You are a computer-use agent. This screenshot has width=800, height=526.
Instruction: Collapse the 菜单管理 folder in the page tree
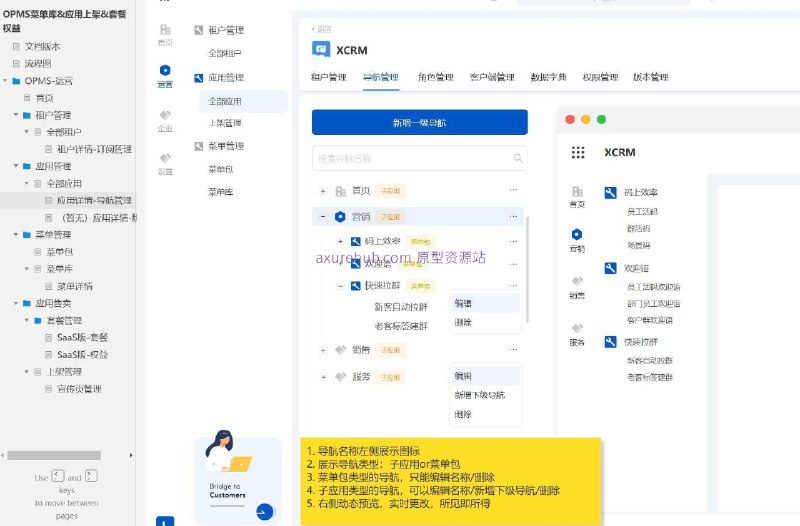pos(16,235)
